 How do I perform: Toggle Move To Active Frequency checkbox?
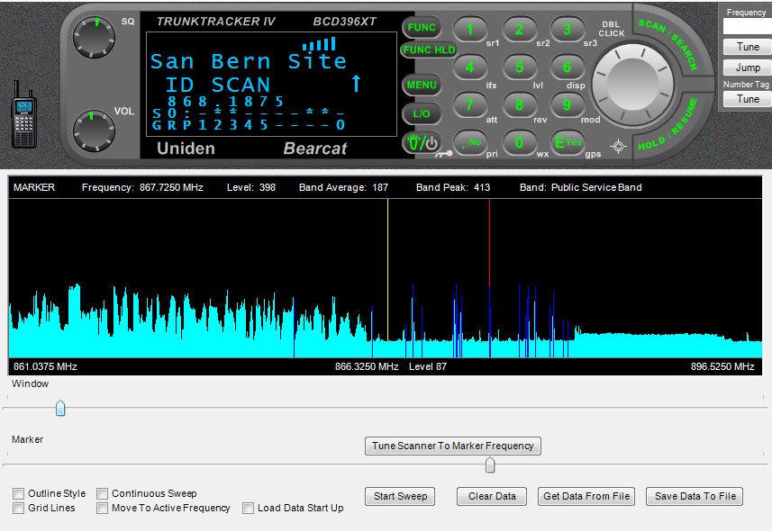coord(103,508)
